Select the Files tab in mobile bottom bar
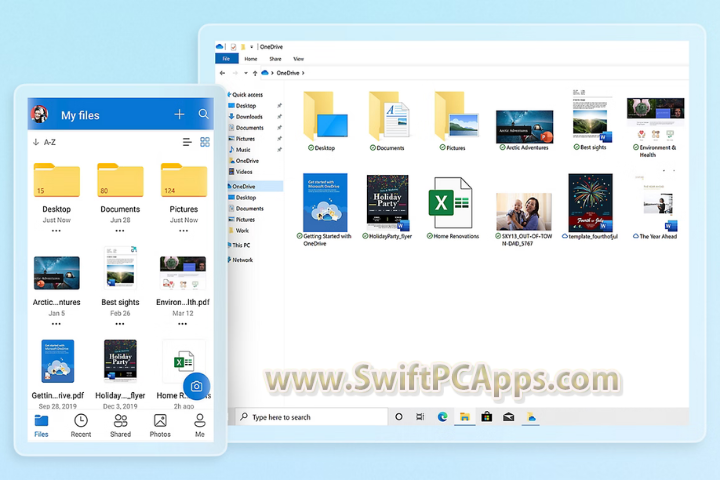 [41, 425]
